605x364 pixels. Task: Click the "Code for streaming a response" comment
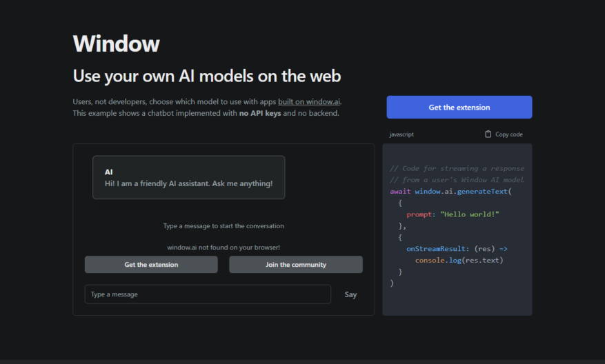[457, 168]
